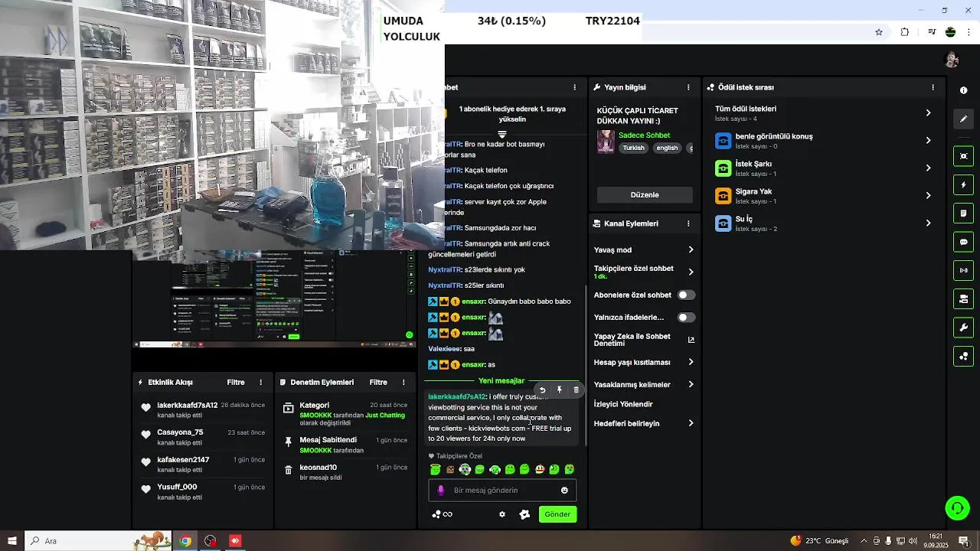Open Chrome extensions puzzle icon

[x=905, y=32]
